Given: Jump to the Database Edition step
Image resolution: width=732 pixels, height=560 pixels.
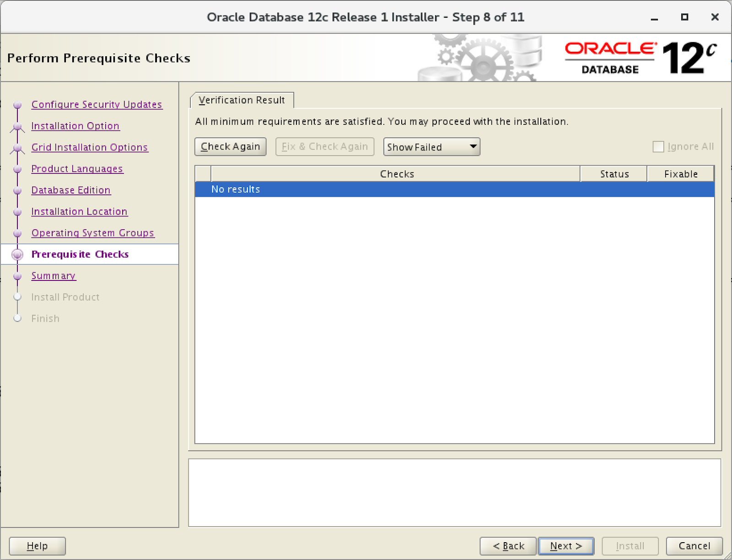Looking at the screenshot, I should [x=71, y=190].
